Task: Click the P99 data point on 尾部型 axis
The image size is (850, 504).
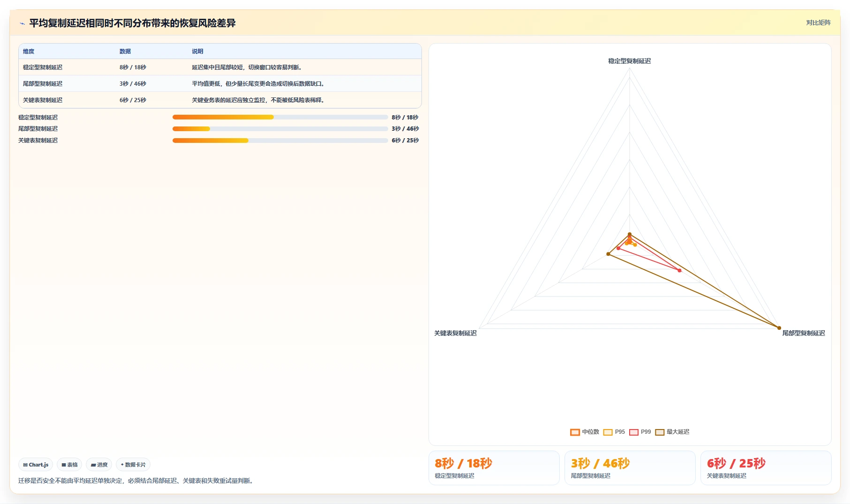Action: click(680, 270)
